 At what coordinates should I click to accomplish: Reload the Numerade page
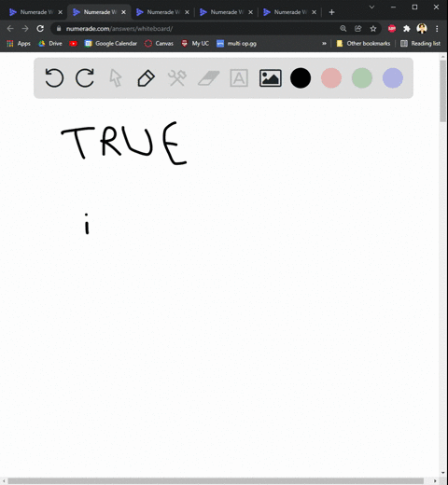40,29
